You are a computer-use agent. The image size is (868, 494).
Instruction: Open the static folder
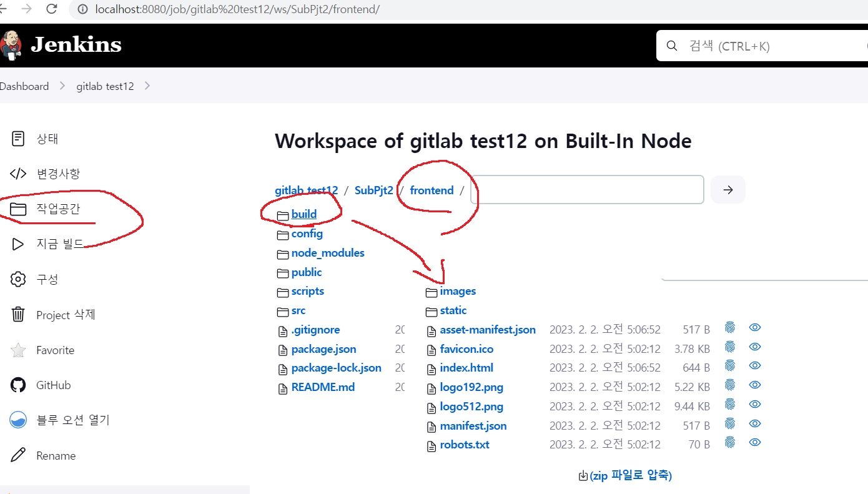click(x=453, y=310)
